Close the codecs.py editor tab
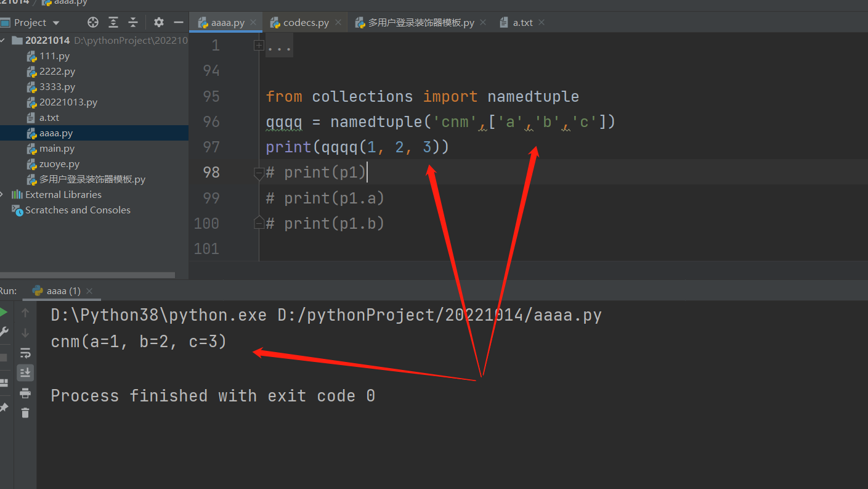Viewport: 868px width, 489px height. coord(338,22)
